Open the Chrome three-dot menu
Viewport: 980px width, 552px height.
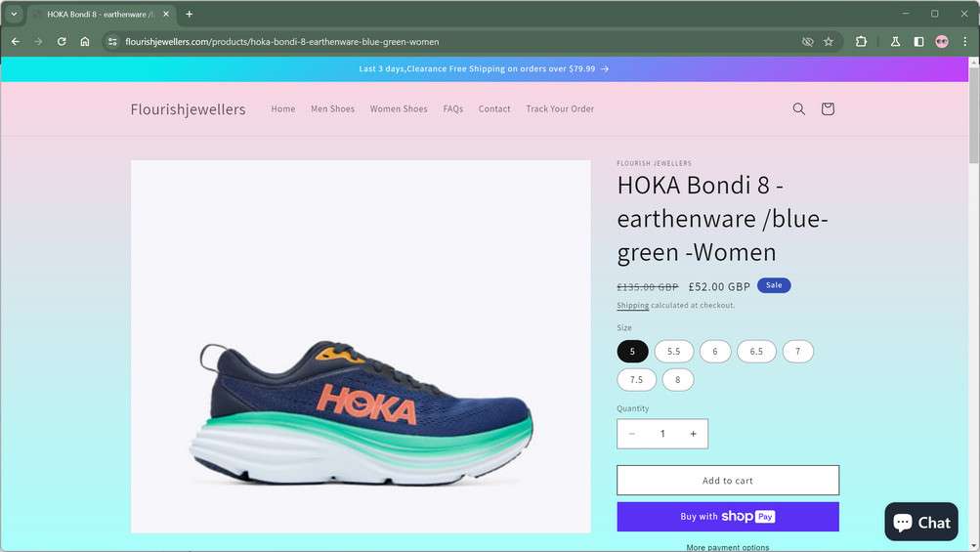point(965,42)
